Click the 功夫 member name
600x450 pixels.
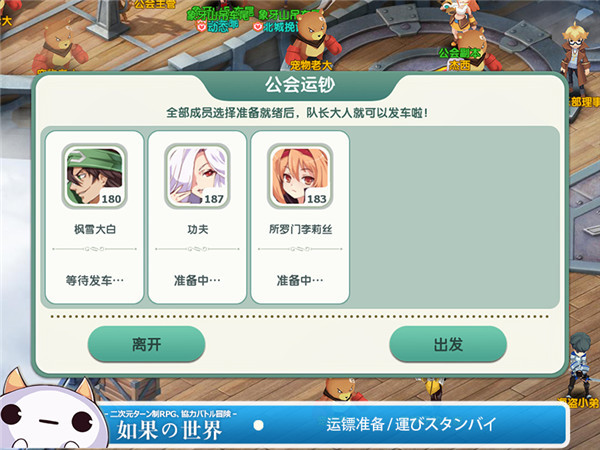(197, 229)
